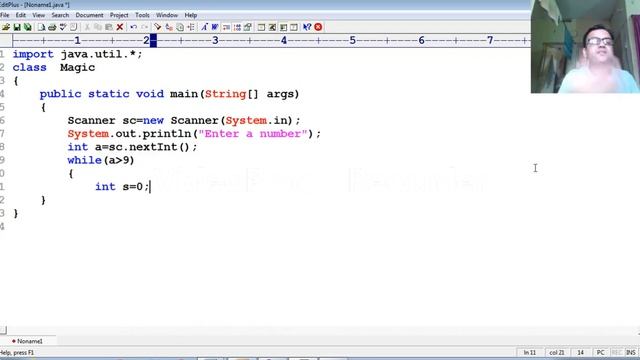Viewport: 640px width, 360px height.
Task: Switch to the Noname1 document tab
Action: [28, 341]
